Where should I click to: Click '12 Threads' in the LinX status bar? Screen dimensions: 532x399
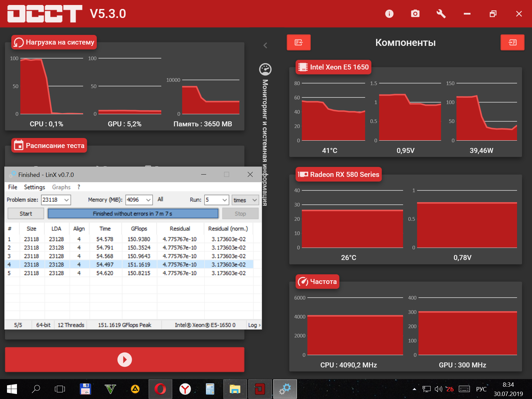point(71,325)
